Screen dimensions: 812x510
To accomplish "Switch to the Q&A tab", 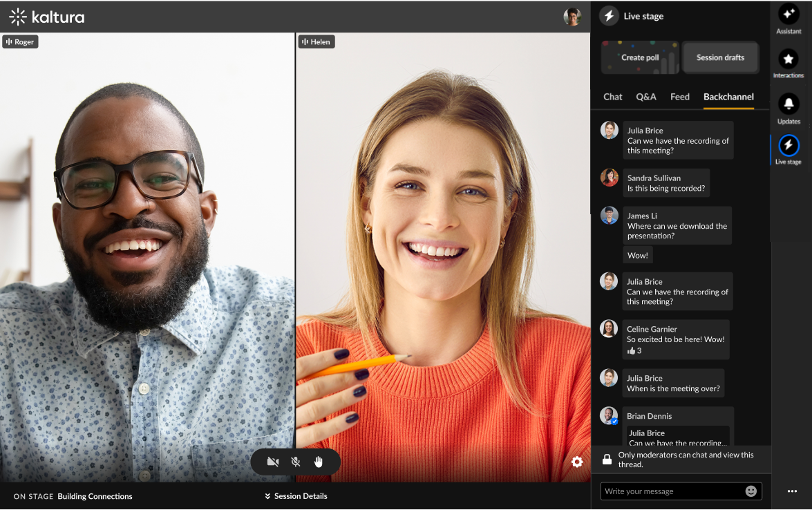I will coord(646,97).
